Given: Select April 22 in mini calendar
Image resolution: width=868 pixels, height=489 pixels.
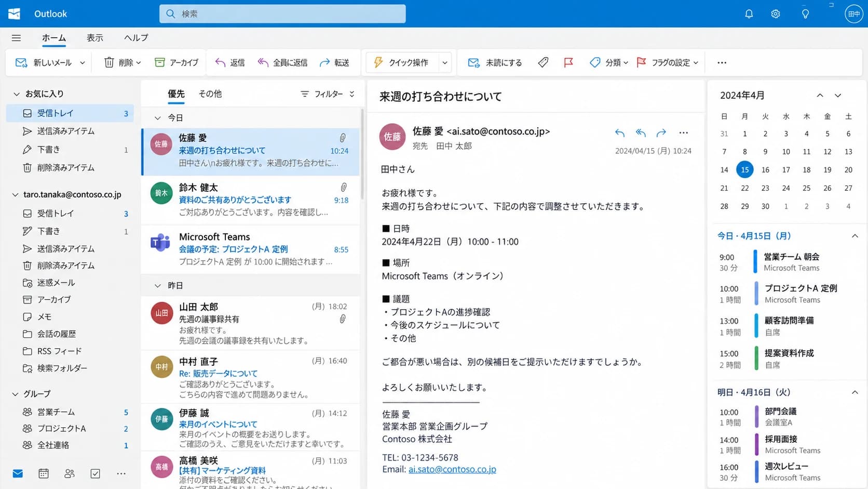Looking at the screenshot, I should [x=744, y=188].
